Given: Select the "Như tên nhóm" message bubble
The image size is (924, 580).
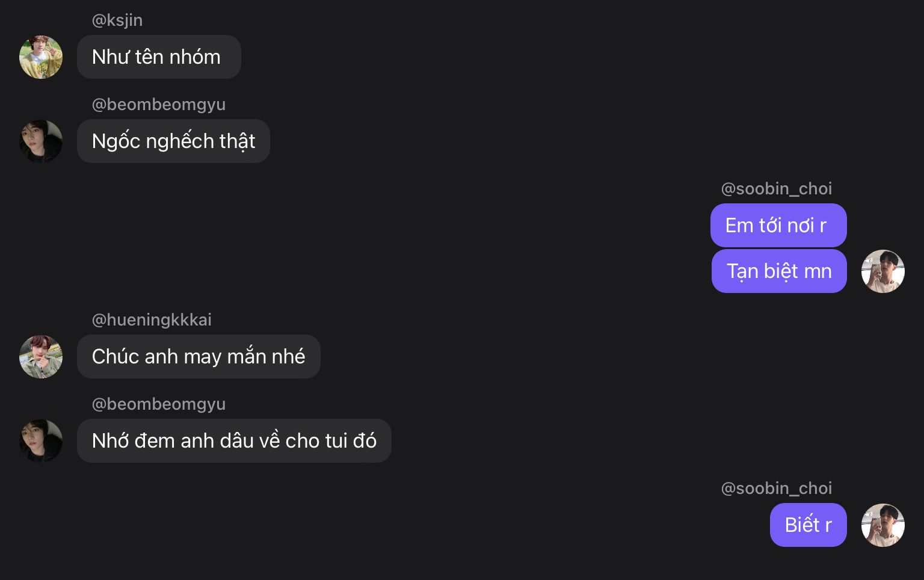Looking at the screenshot, I should pos(159,57).
